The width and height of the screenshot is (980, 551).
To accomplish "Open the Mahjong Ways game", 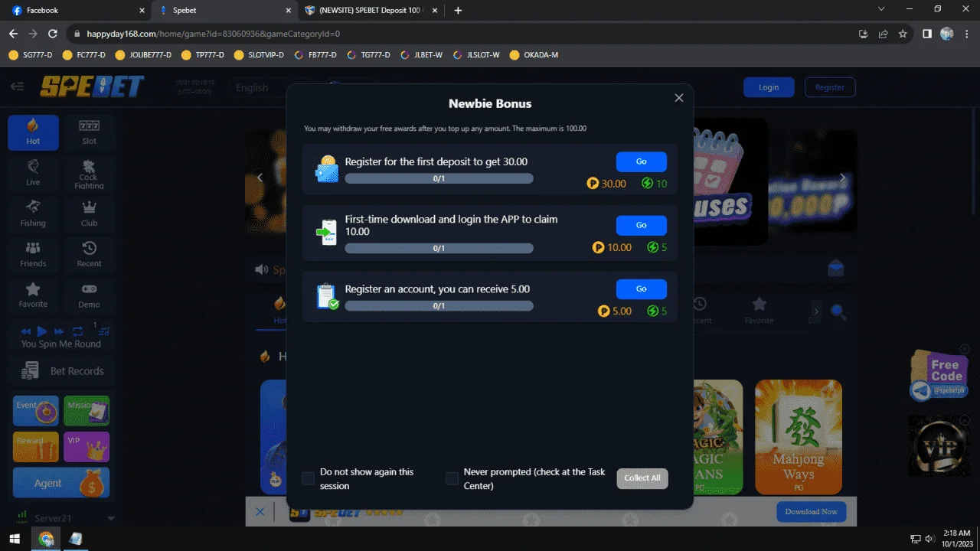I will [799, 436].
